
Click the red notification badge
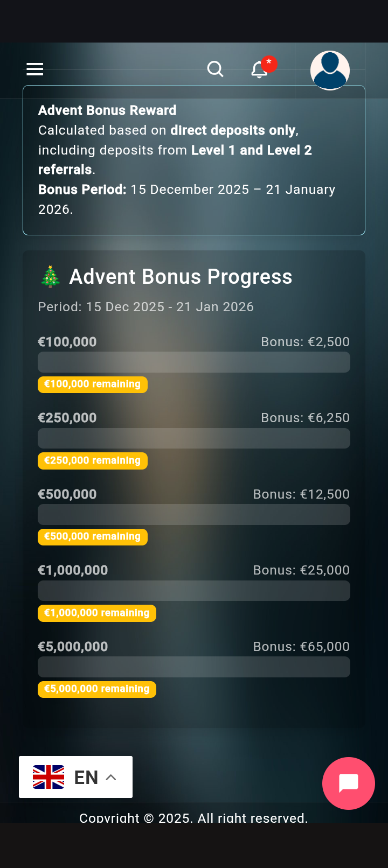(x=269, y=64)
